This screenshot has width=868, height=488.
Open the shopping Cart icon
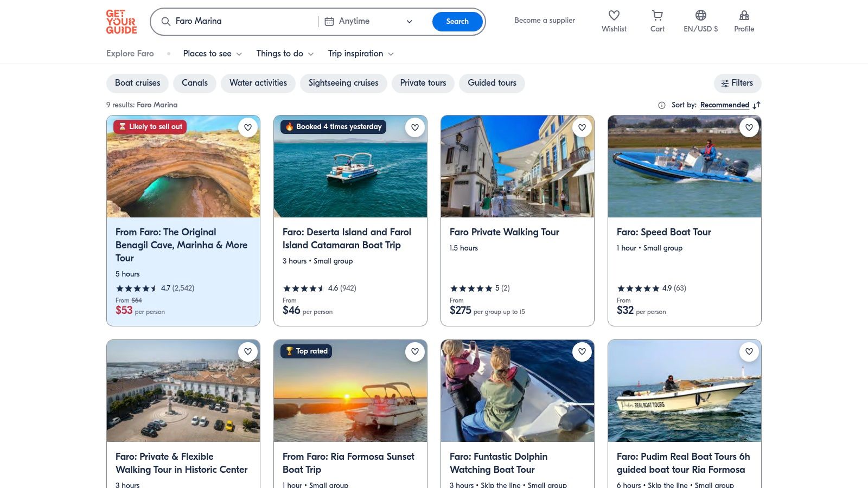pyautogui.click(x=658, y=15)
